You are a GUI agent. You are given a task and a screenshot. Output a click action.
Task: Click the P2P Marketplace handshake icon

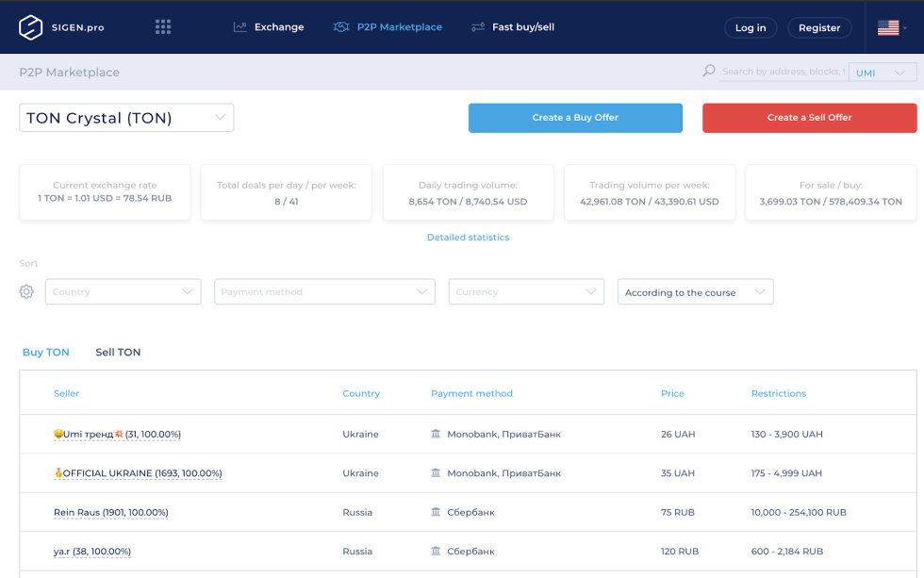tap(341, 27)
